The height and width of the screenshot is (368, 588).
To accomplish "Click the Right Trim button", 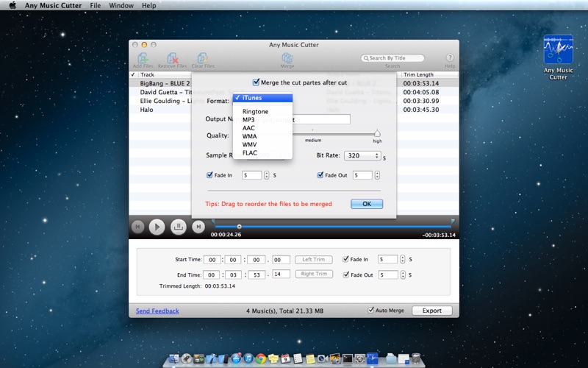I will (x=314, y=274).
